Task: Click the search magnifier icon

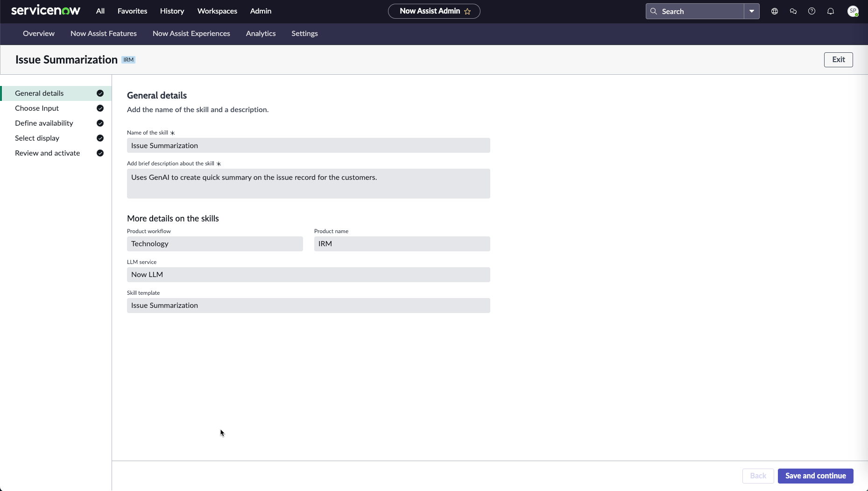Action: tap(654, 11)
